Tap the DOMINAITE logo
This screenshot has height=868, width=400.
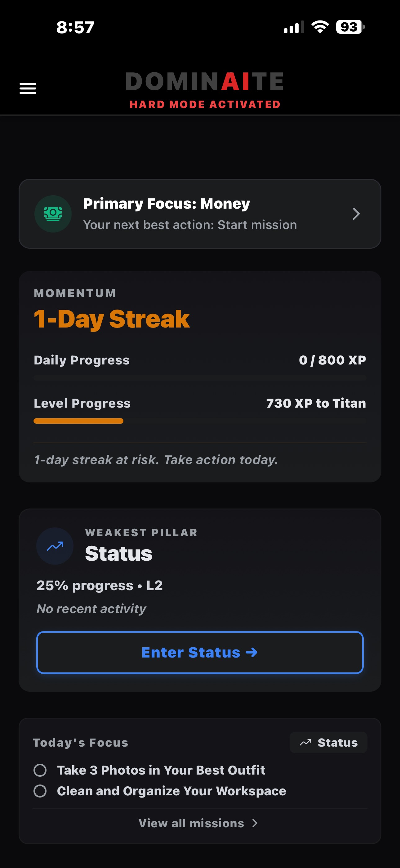204,82
